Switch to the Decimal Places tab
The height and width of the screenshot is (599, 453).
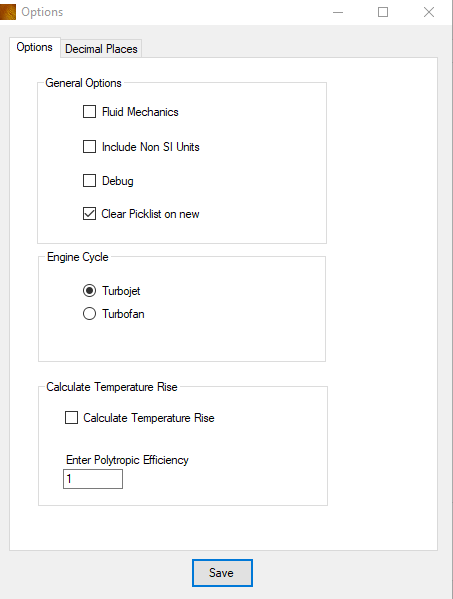101,49
